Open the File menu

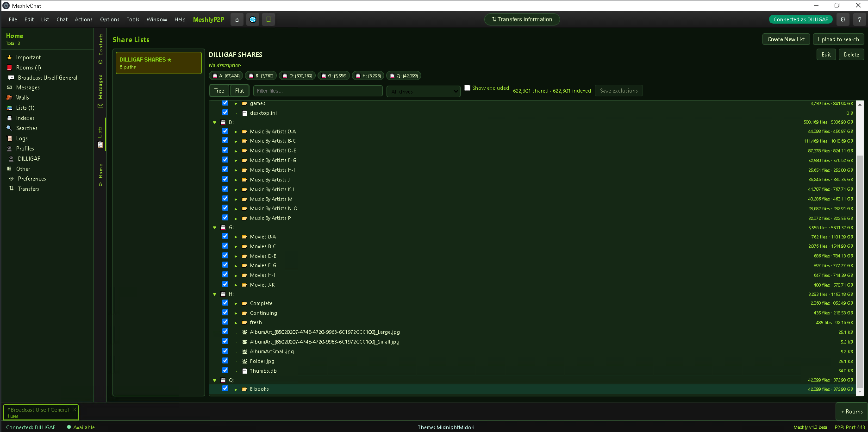[x=13, y=19]
